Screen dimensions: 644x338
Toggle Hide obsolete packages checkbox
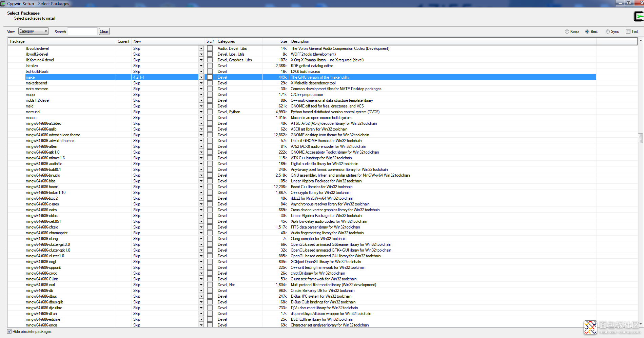9,332
